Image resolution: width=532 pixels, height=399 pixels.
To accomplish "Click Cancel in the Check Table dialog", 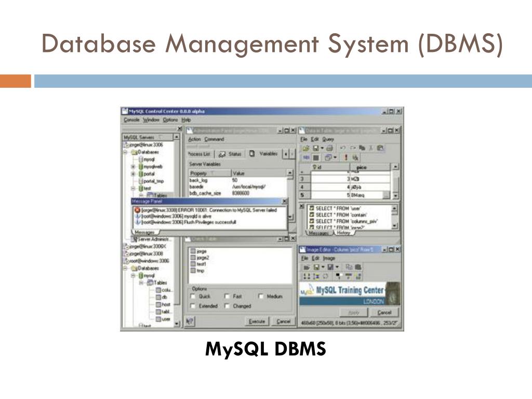I will coord(283,321).
